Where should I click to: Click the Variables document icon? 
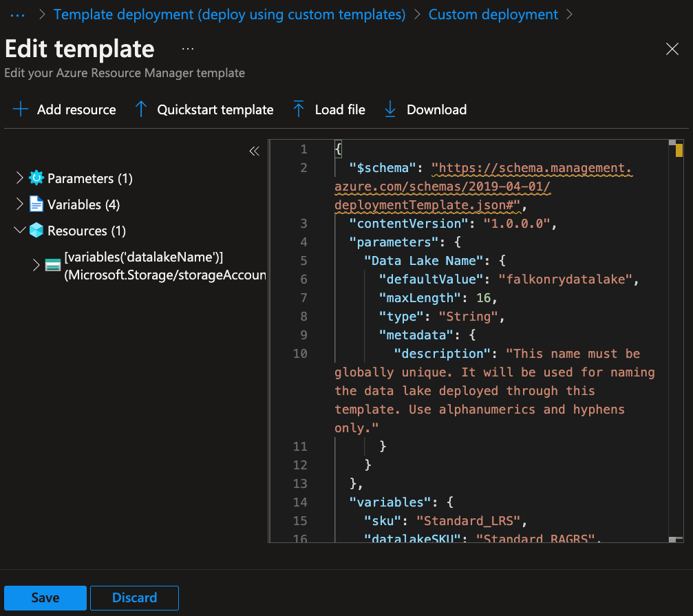coord(36,204)
